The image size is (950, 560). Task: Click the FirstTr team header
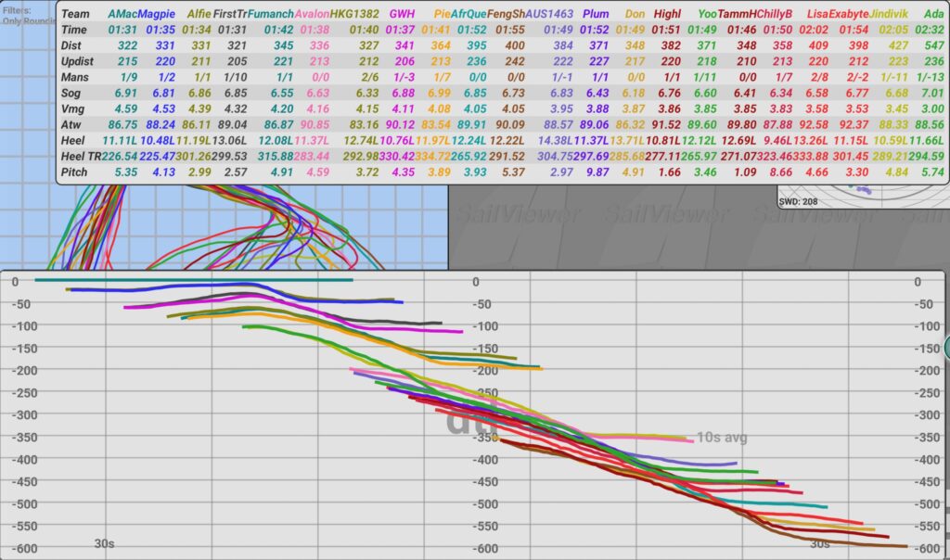[230, 14]
